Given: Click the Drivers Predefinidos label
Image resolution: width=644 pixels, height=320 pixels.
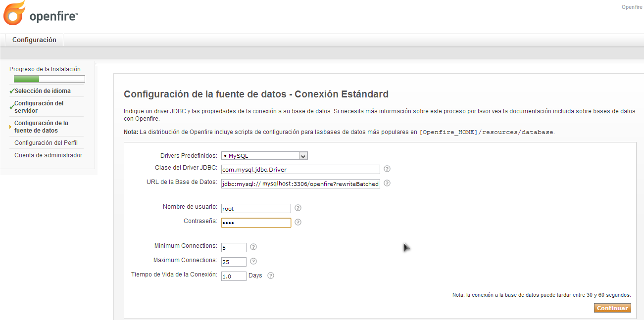Looking at the screenshot, I should pyautogui.click(x=189, y=155).
